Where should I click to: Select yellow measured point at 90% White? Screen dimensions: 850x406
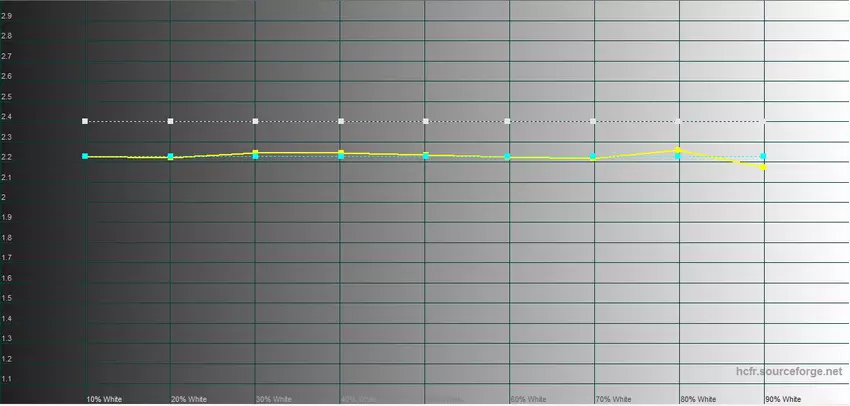pyautogui.click(x=763, y=168)
